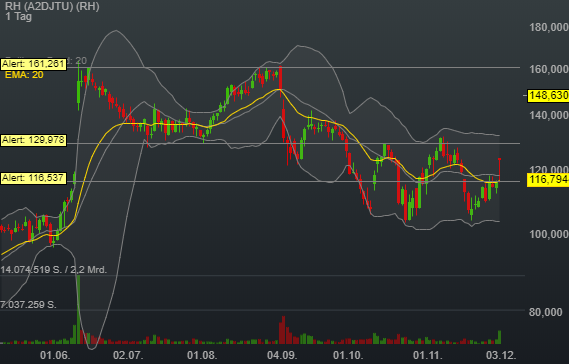
Task: Click the 01.08. date axis label
Action: pos(202,355)
